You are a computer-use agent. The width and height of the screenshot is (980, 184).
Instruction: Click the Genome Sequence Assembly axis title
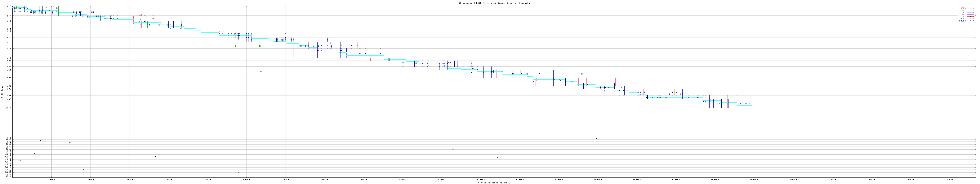[x=494, y=183]
